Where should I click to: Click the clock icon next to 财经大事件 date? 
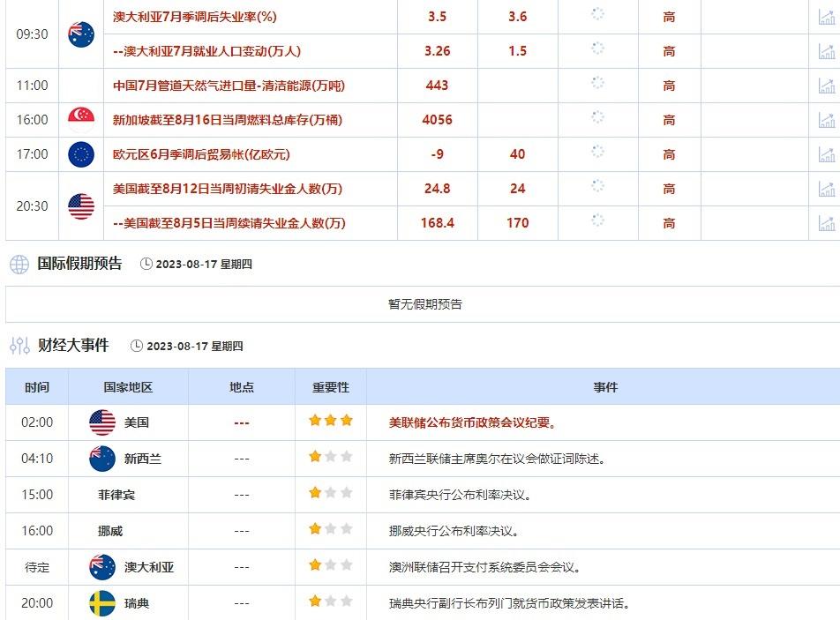[x=137, y=347]
